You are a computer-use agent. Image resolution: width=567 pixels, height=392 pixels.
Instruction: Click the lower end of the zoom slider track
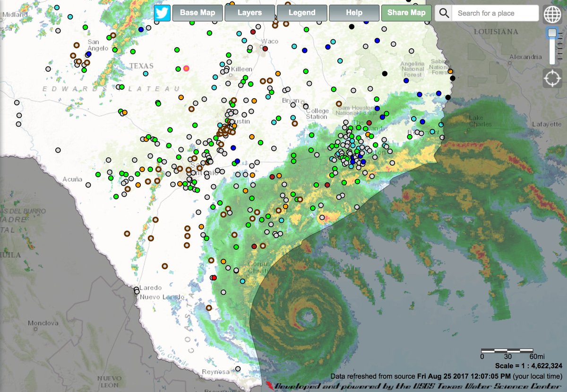[x=552, y=61]
